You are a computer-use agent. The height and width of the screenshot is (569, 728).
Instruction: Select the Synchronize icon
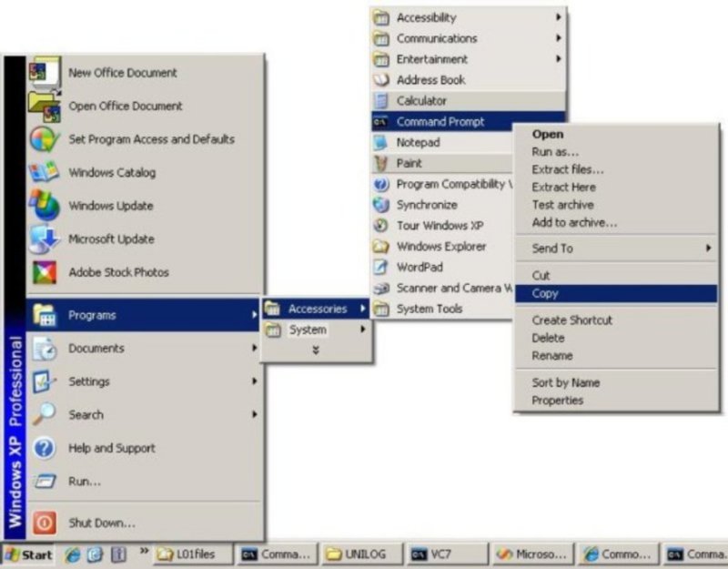click(x=380, y=204)
